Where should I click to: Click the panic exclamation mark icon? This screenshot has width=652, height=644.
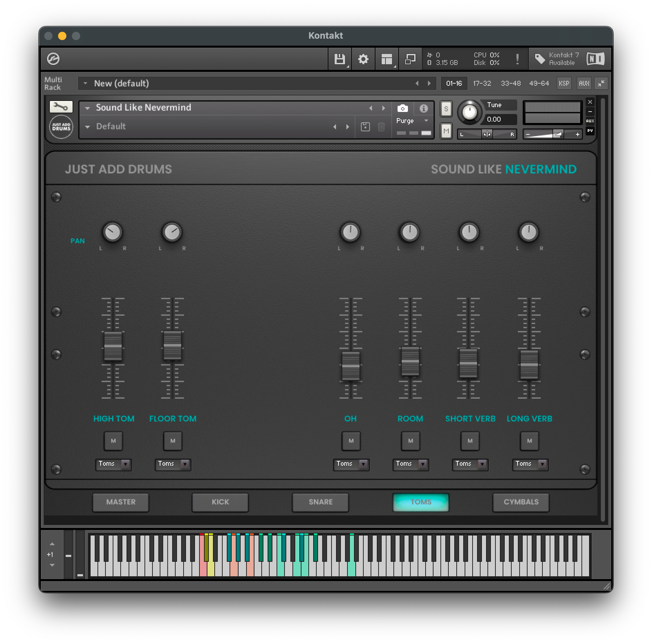pos(517,59)
